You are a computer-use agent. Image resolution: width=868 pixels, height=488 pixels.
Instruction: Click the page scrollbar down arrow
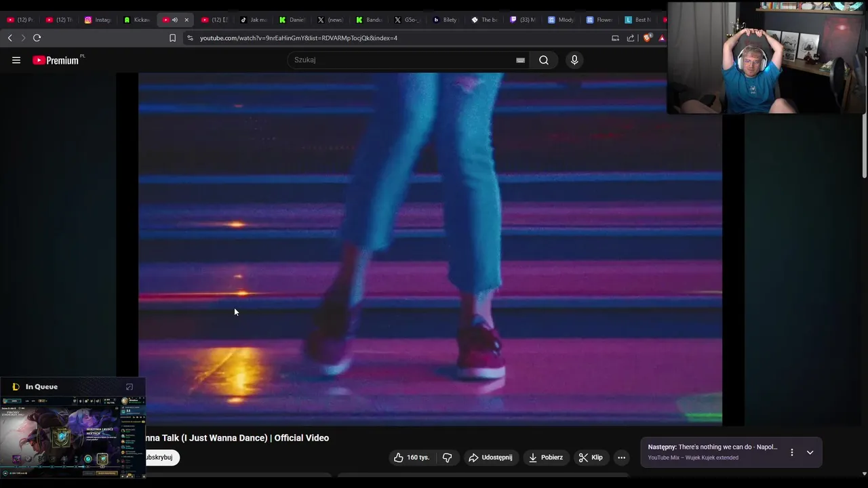pyautogui.click(x=863, y=474)
